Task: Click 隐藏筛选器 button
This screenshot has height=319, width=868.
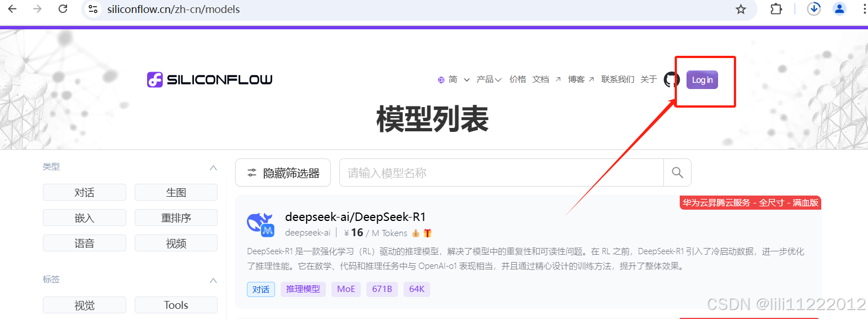Action: 283,172
